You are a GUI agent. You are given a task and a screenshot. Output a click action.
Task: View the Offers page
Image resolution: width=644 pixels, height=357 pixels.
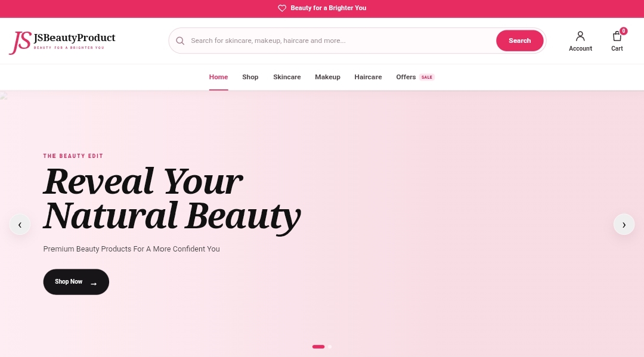406,77
